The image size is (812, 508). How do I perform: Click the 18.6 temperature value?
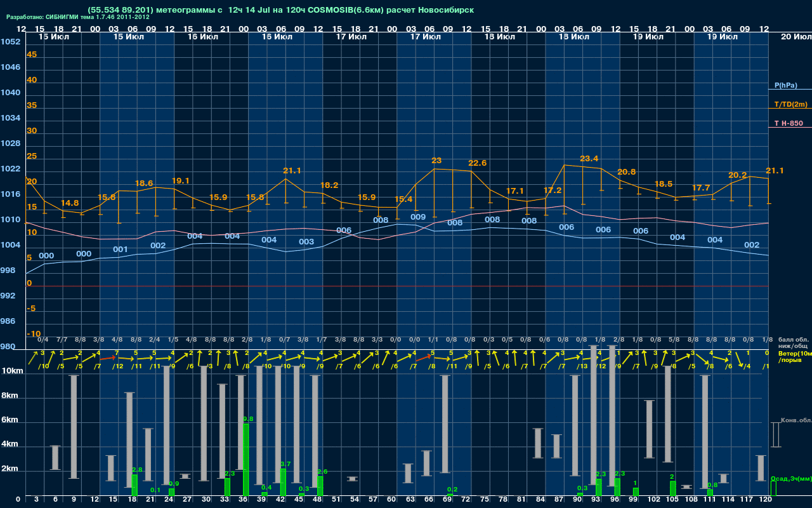click(x=144, y=184)
